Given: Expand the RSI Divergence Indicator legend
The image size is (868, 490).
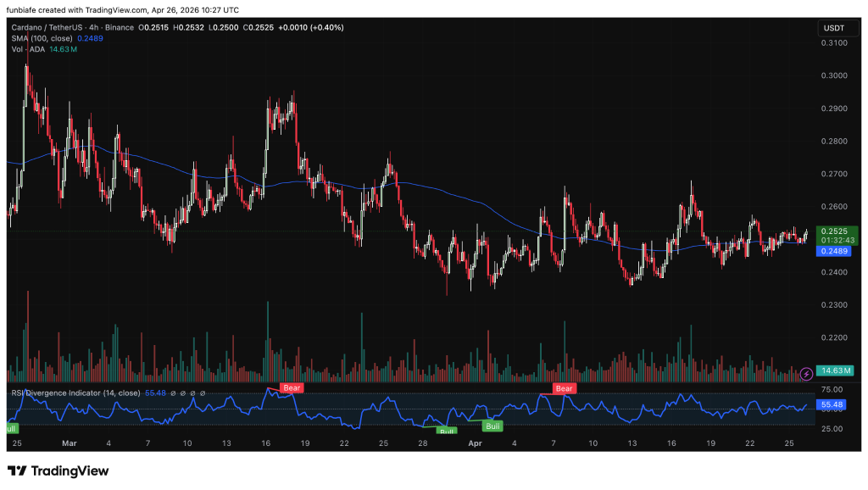Looking at the screenshot, I should (x=75, y=393).
